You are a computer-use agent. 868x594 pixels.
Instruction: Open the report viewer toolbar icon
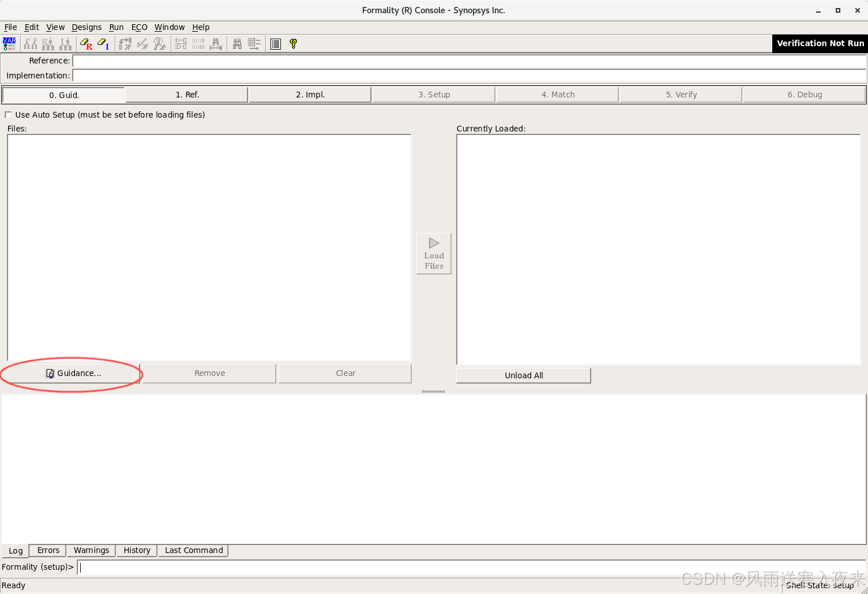coord(275,43)
